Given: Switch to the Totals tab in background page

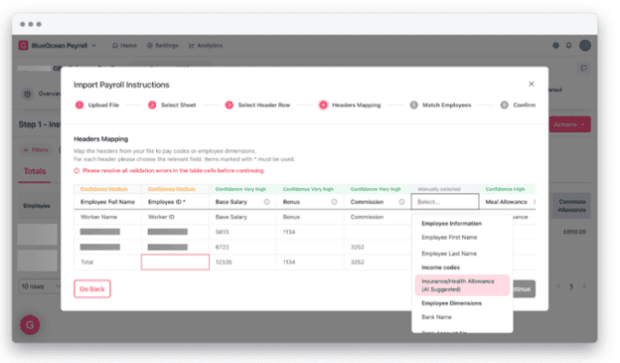Looking at the screenshot, I should [x=34, y=171].
